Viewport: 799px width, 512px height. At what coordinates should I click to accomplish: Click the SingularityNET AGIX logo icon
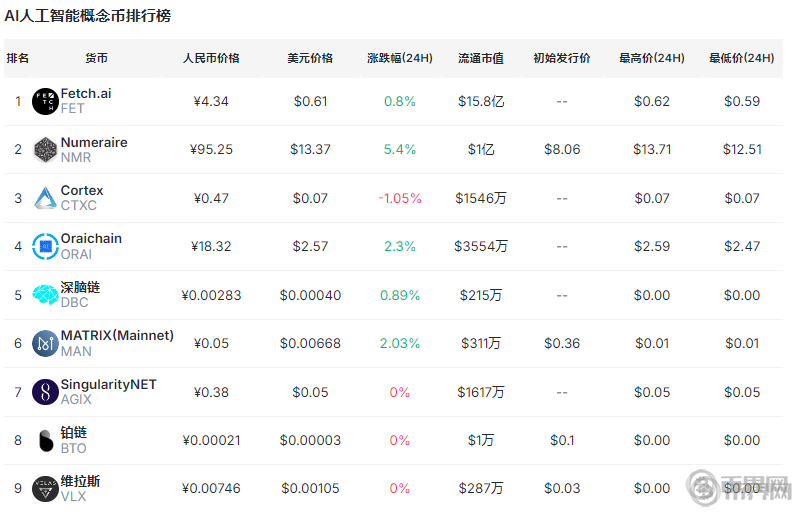pyautogui.click(x=45, y=392)
